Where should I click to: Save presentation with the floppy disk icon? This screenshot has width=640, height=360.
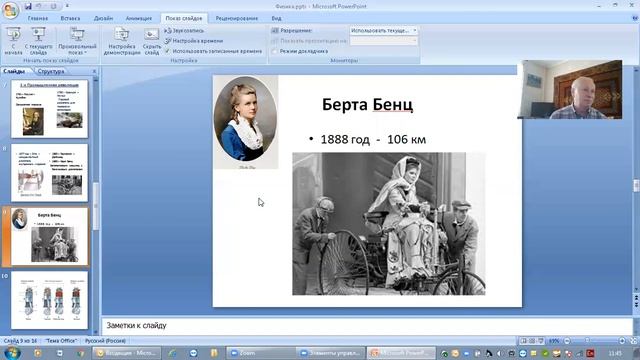tap(28, 6)
